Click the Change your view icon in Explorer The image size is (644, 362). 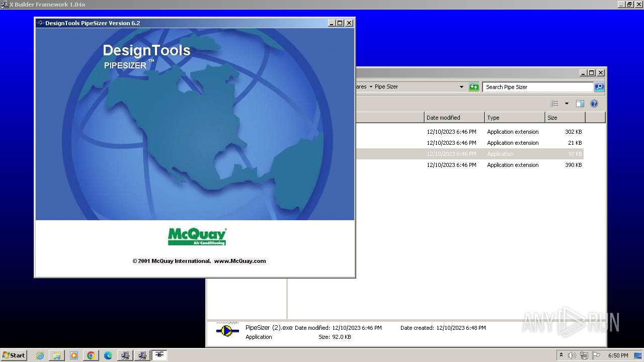554,104
